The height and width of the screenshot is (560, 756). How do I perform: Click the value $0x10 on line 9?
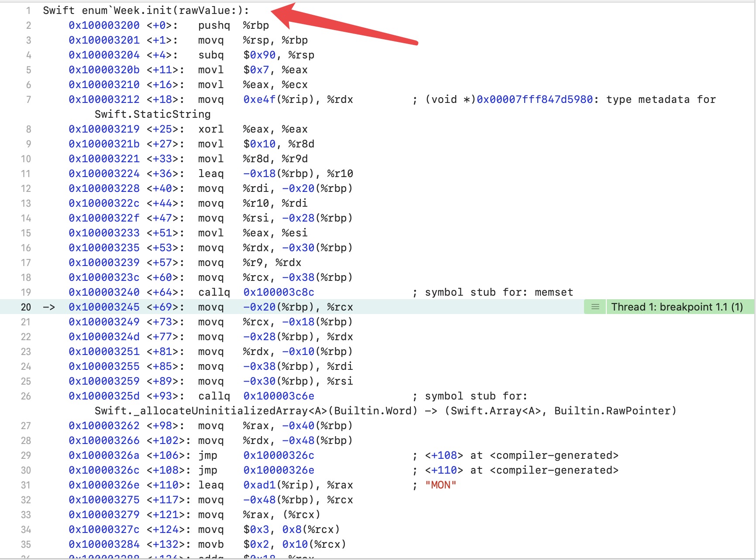(259, 144)
